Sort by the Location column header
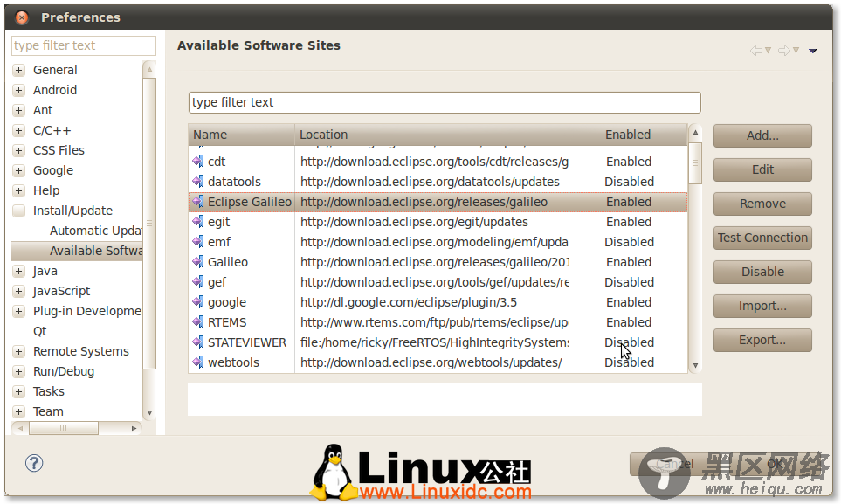 [431, 135]
